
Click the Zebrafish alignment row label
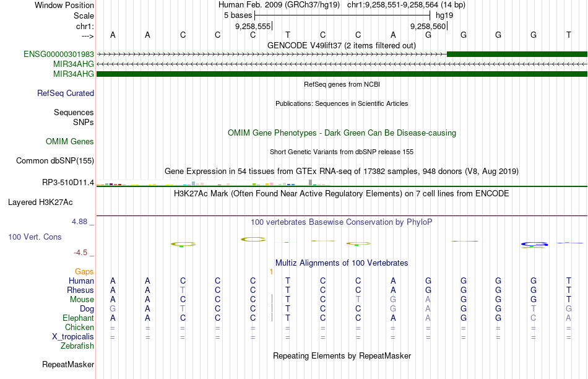[77, 346]
